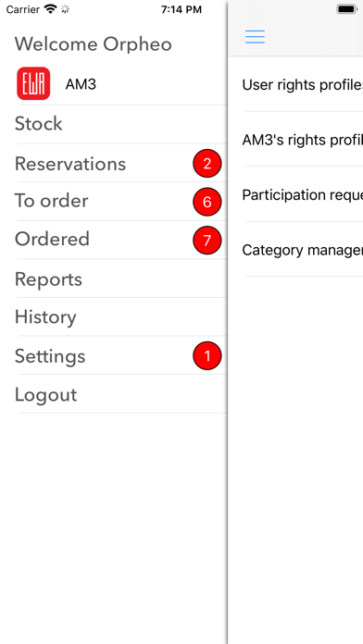The height and width of the screenshot is (644, 363).
Task: Tap the Reservations badge showing 2
Action: [207, 164]
